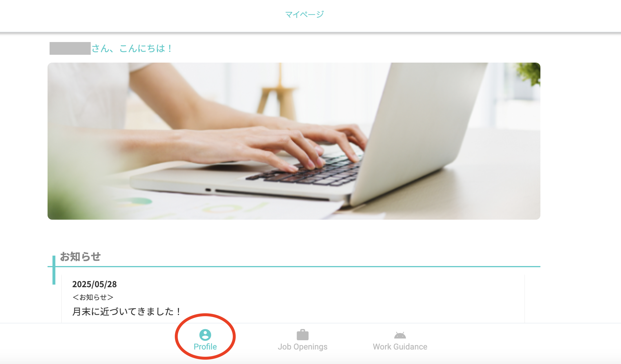Open the Profile person icon
This screenshot has width=621, height=364.
tap(205, 335)
